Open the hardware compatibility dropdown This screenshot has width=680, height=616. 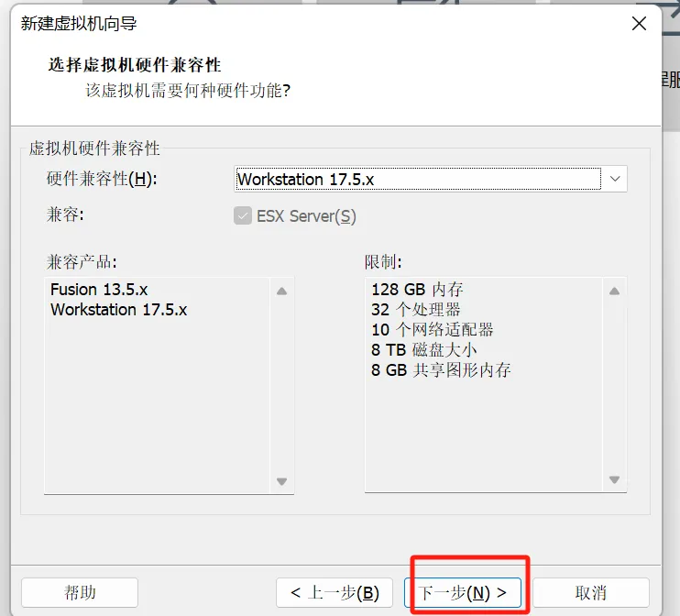click(x=430, y=179)
